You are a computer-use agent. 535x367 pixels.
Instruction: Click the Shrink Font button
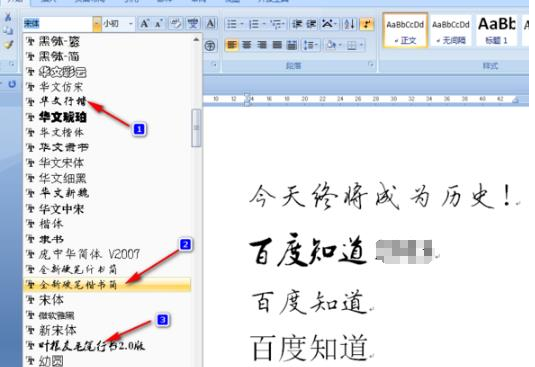[x=159, y=24]
